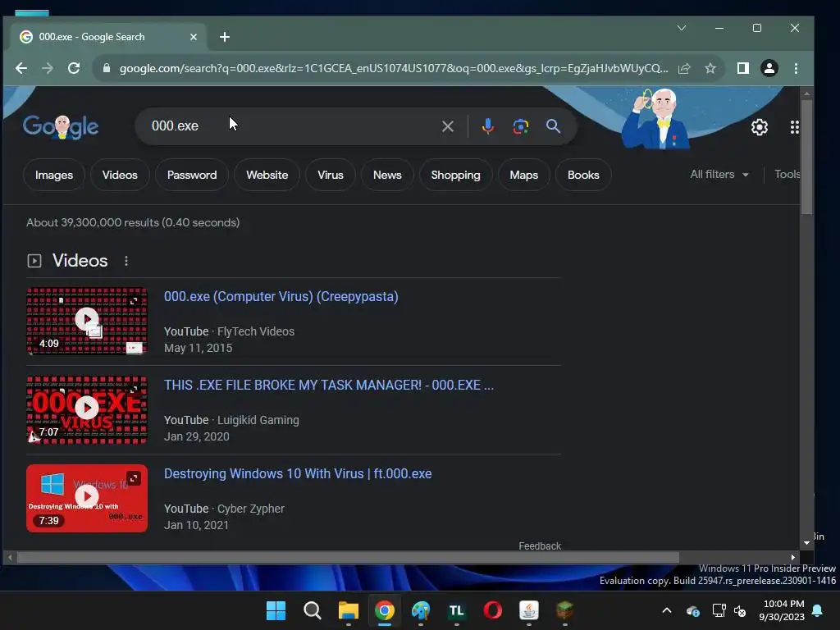Play the 7:39 Cyber Zypher thumbnail
The height and width of the screenshot is (630, 840).
click(87, 498)
